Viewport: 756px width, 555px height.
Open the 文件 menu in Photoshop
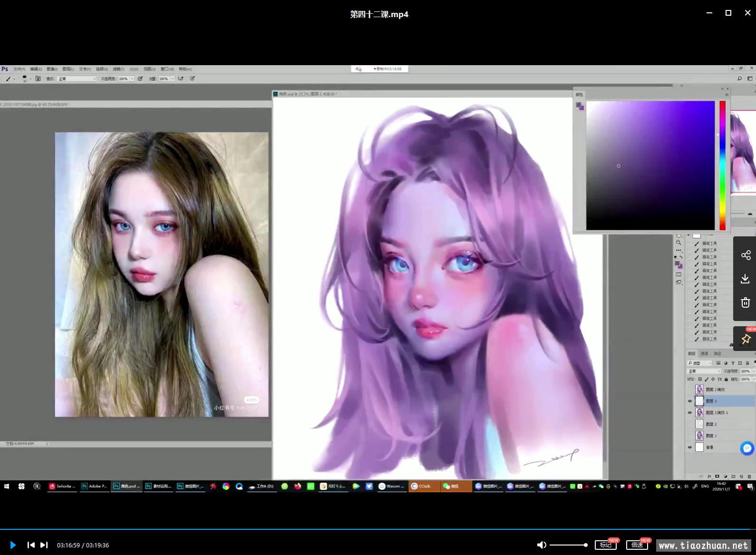coord(19,69)
